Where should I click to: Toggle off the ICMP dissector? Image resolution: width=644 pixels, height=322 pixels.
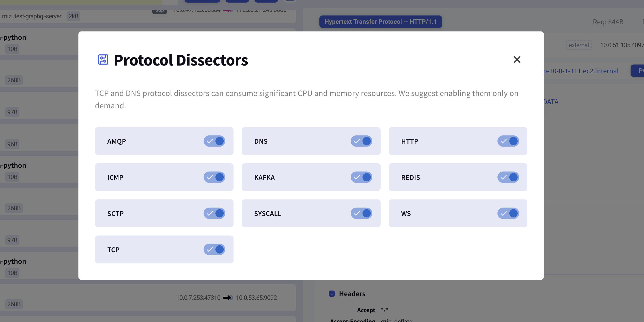tap(215, 177)
